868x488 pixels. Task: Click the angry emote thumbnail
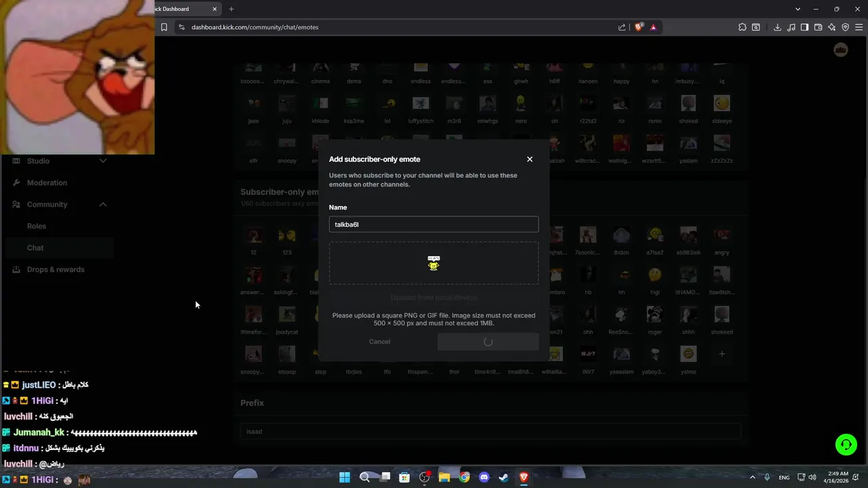click(x=722, y=235)
